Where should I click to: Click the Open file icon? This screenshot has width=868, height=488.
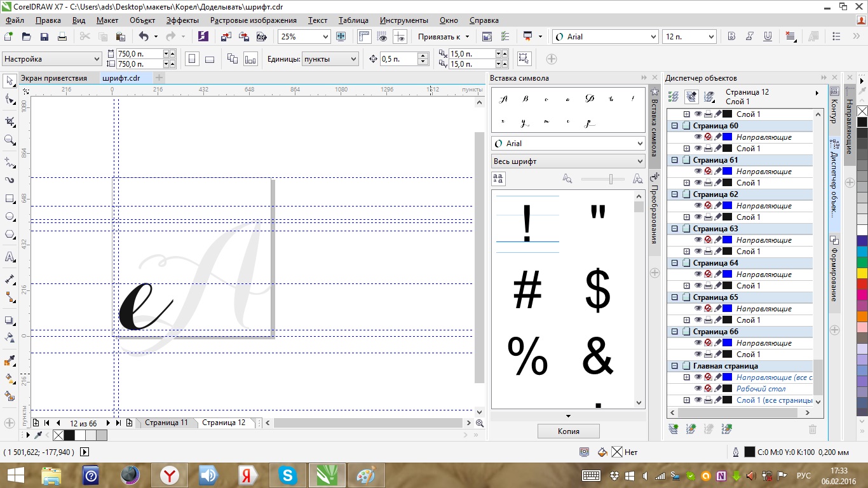click(27, 37)
